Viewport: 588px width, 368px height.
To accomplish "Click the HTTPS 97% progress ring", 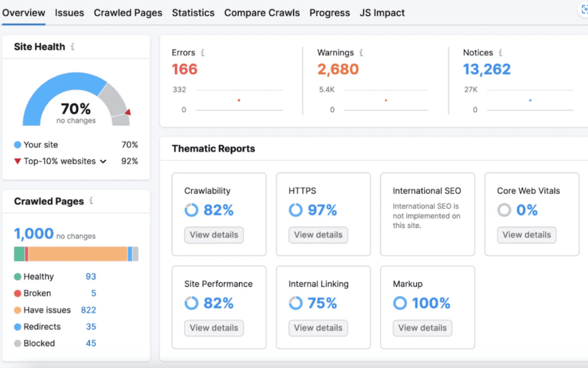I will pyautogui.click(x=296, y=210).
